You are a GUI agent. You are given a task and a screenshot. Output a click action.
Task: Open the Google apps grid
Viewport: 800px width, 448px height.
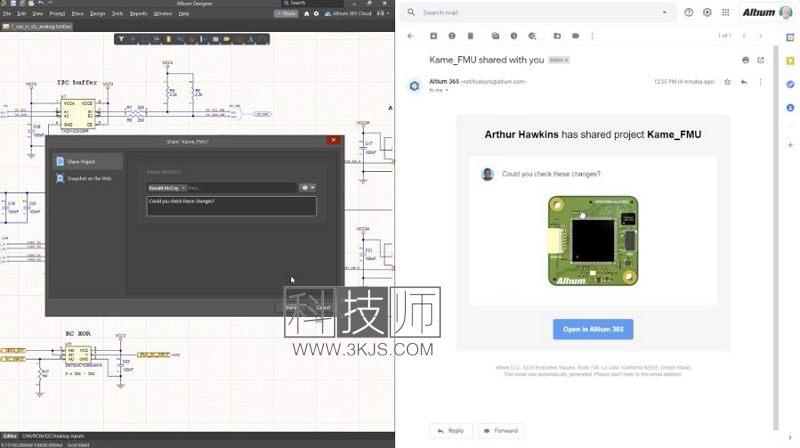tap(726, 12)
